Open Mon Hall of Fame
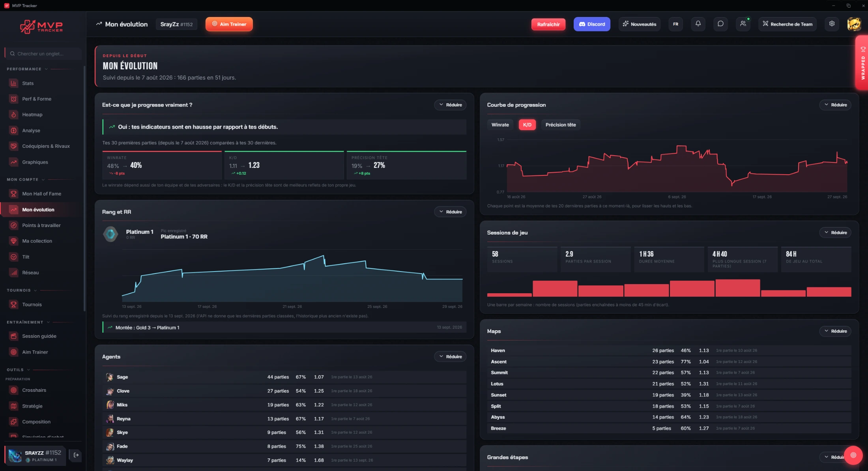 click(x=43, y=194)
